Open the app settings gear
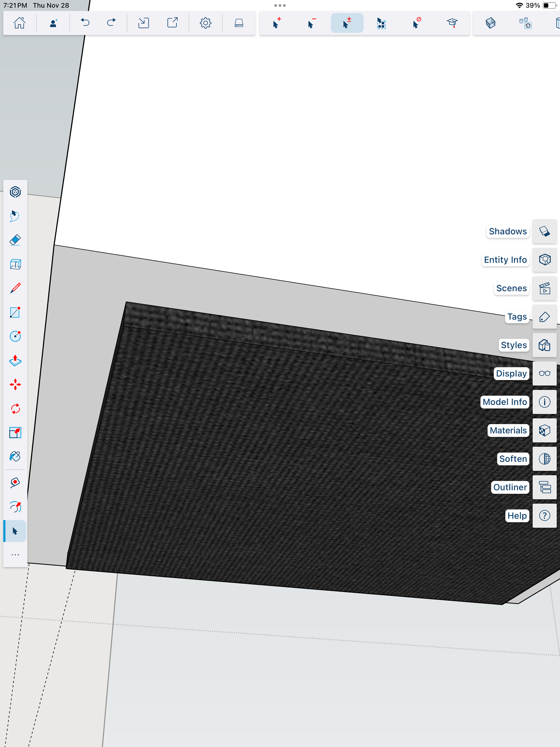Image resolution: width=560 pixels, height=747 pixels. [205, 23]
